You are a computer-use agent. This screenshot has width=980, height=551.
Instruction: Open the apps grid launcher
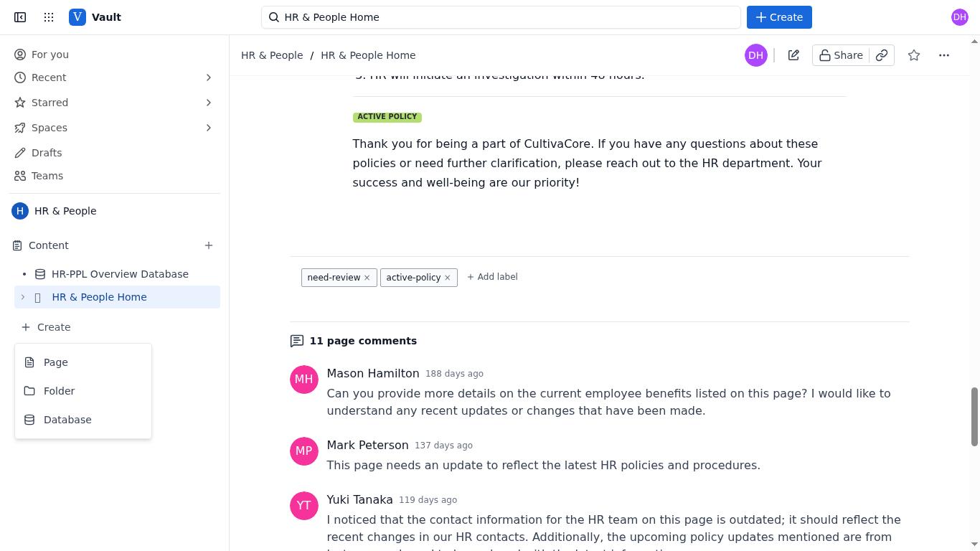point(49,17)
